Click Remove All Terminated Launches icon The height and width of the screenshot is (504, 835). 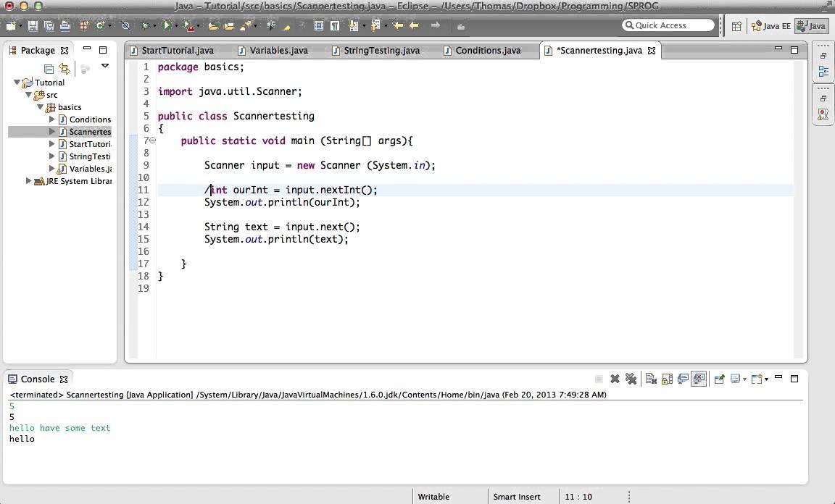(631, 379)
